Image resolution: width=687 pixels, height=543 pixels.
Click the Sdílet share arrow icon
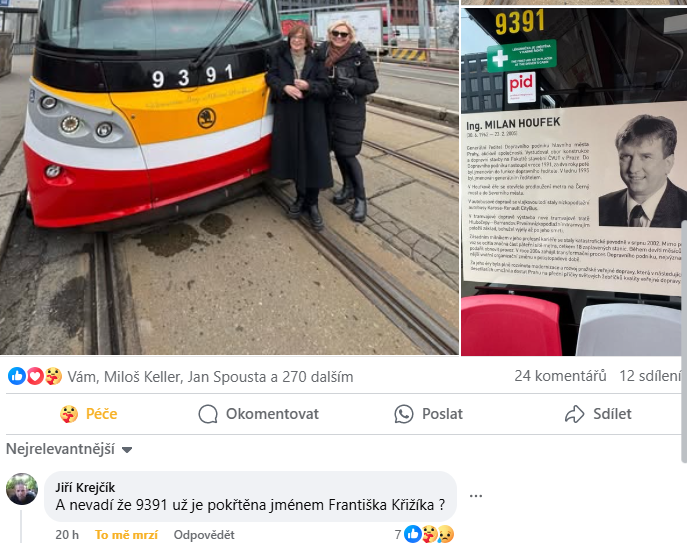[x=574, y=414]
